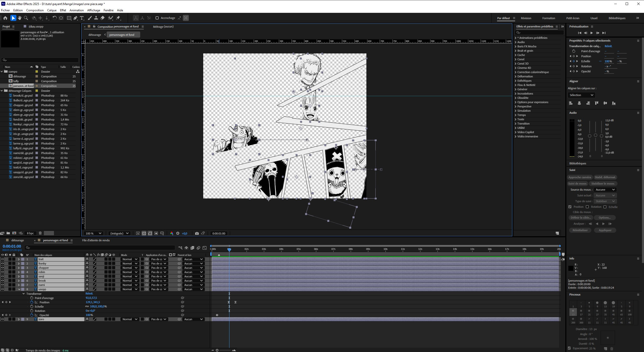Toggle Rotation checkbox in Suivi panel
Image resolution: width=644 pixels, height=352 pixels.
pos(587,207)
